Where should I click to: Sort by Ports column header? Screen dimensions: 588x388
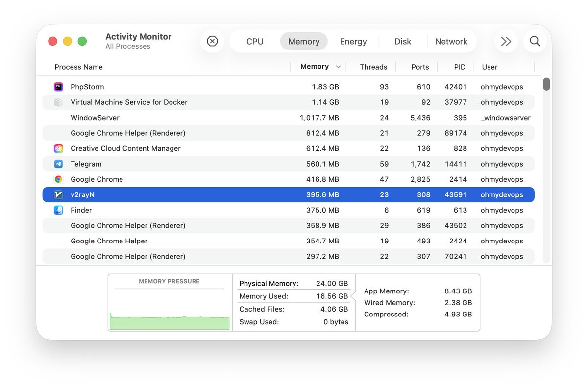[x=420, y=67]
